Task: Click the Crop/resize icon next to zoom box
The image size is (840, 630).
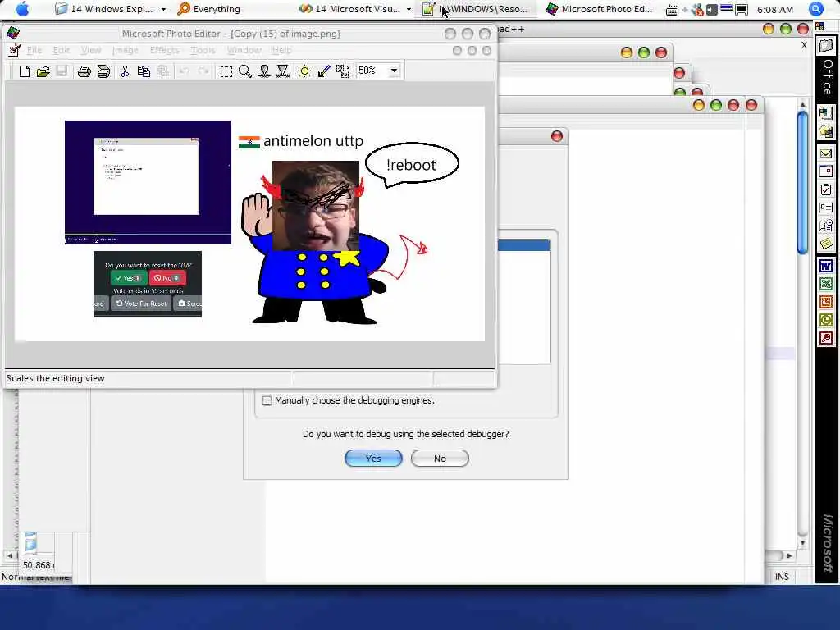Action: 343,71
